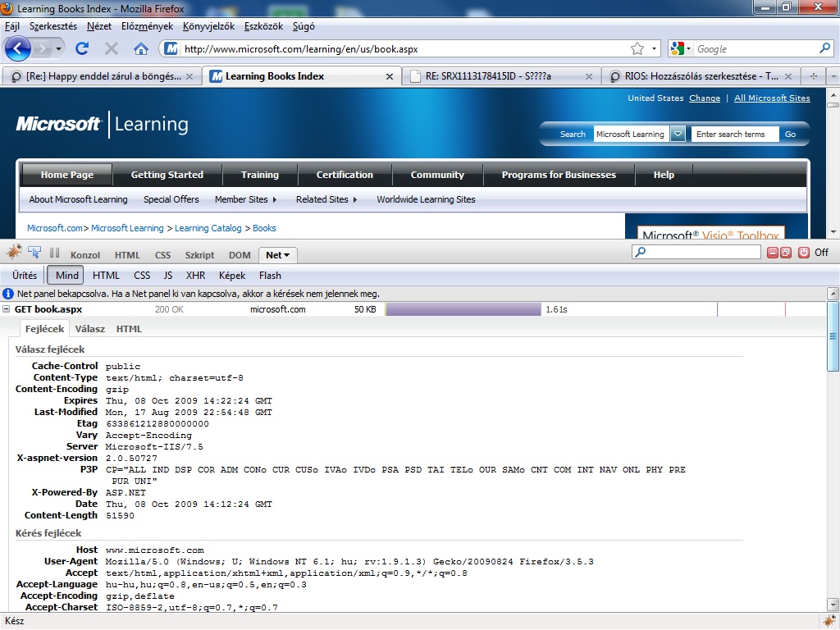Focus the Enter search terms field
The image size is (840, 630).
pyautogui.click(x=735, y=134)
